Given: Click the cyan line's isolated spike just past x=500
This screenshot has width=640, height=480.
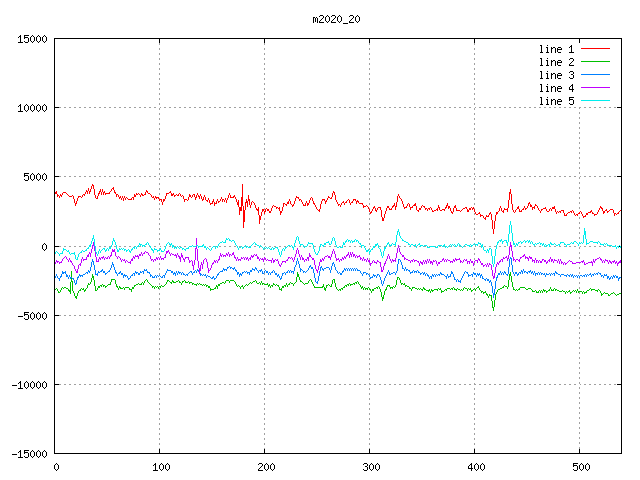Looking at the screenshot, I should (x=584, y=236).
